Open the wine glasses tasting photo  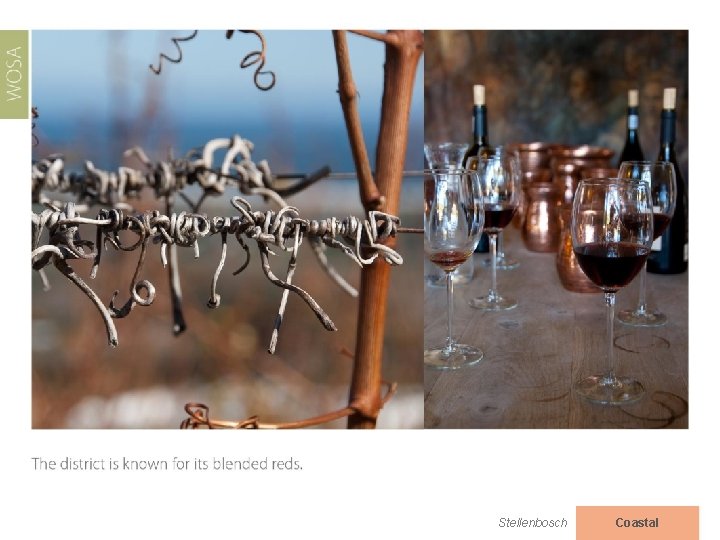[x=556, y=229]
